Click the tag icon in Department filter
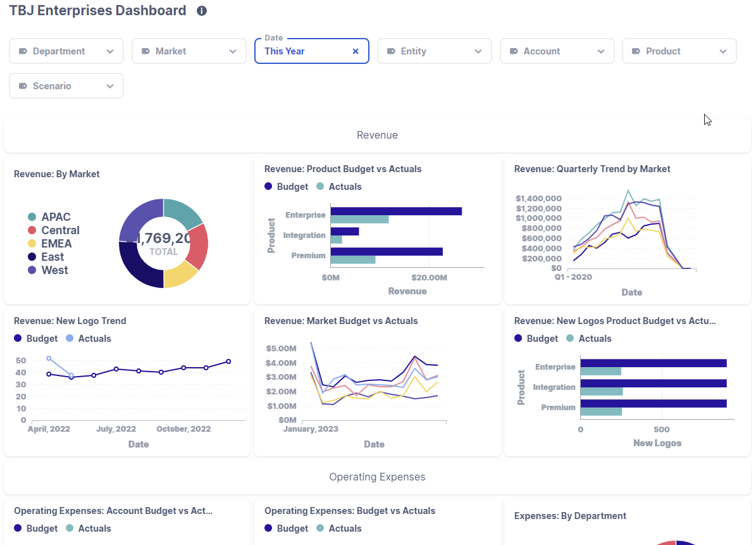The image size is (756, 545). [23, 51]
